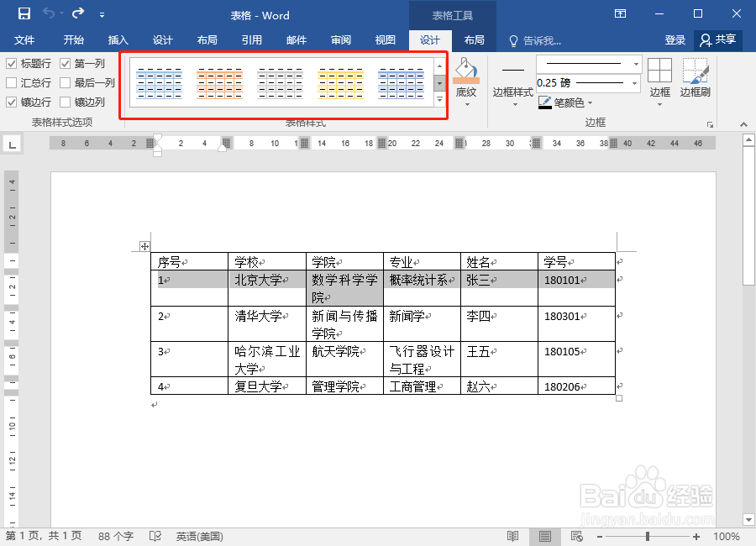Toggle the 第一列 checkbox
756x546 pixels.
click(x=65, y=63)
